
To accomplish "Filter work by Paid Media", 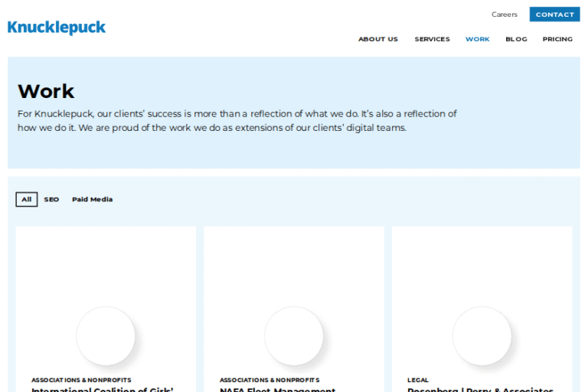I will [92, 199].
